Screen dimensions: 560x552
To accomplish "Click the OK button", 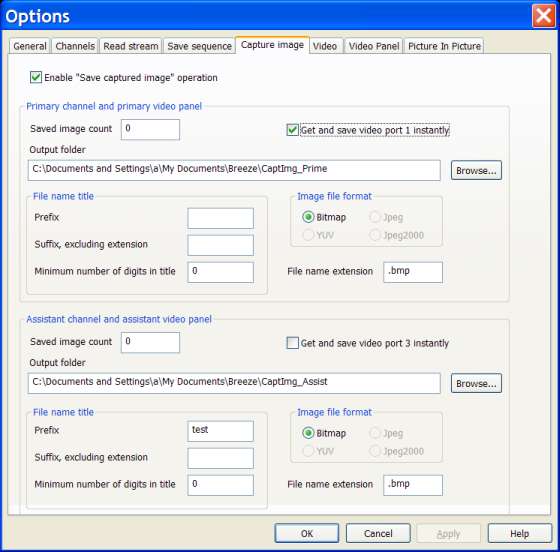I will tap(306, 533).
